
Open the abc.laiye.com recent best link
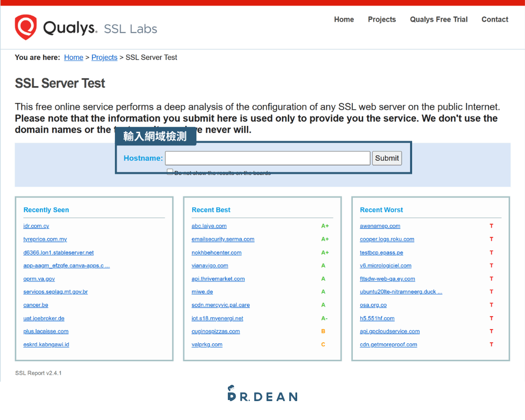point(209,226)
